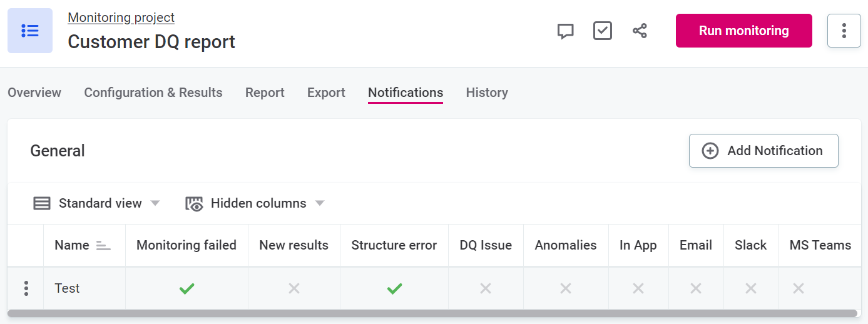Viewport: 868px width, 324px height.
Task: Click the sort icon next to Name
Action: coord(103,246)
